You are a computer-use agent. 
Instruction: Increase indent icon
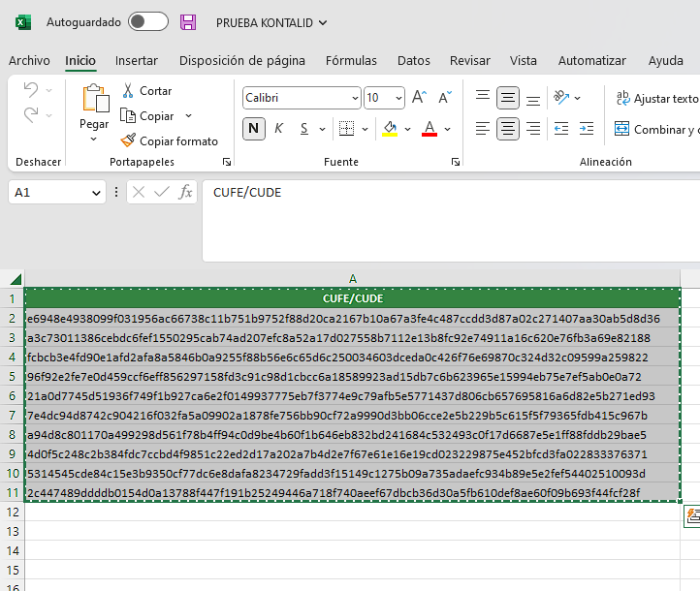click(x=587, y=129)
